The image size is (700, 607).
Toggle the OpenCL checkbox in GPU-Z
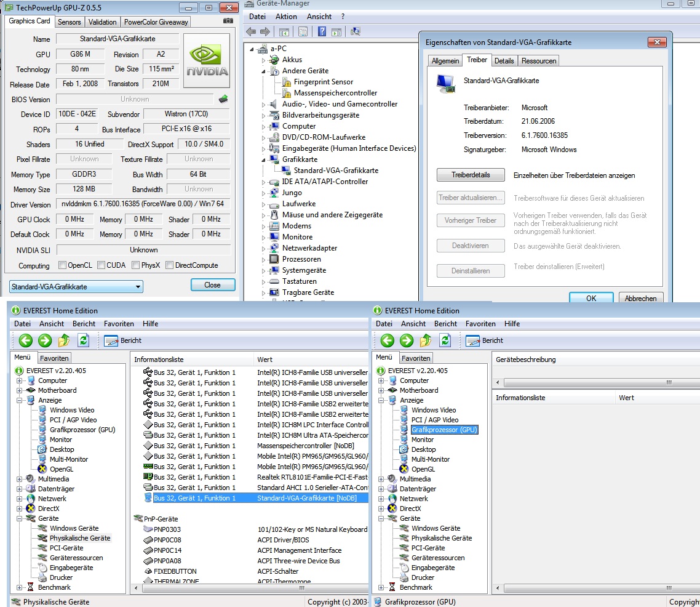63,265
